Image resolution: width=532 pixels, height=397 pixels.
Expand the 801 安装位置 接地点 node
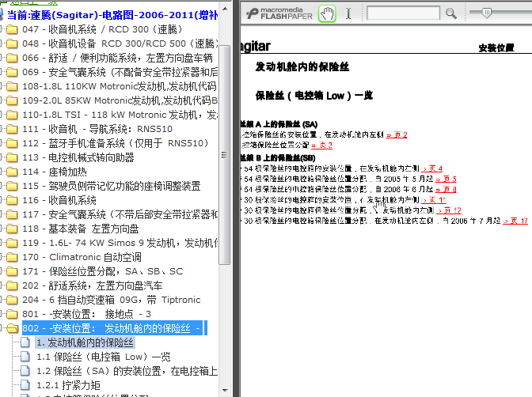click(x=2, y=314)
